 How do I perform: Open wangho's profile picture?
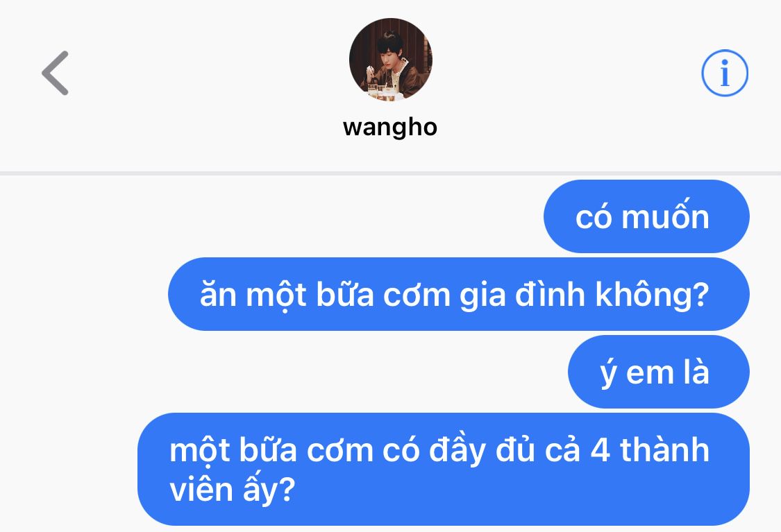[x=390, y=60]
